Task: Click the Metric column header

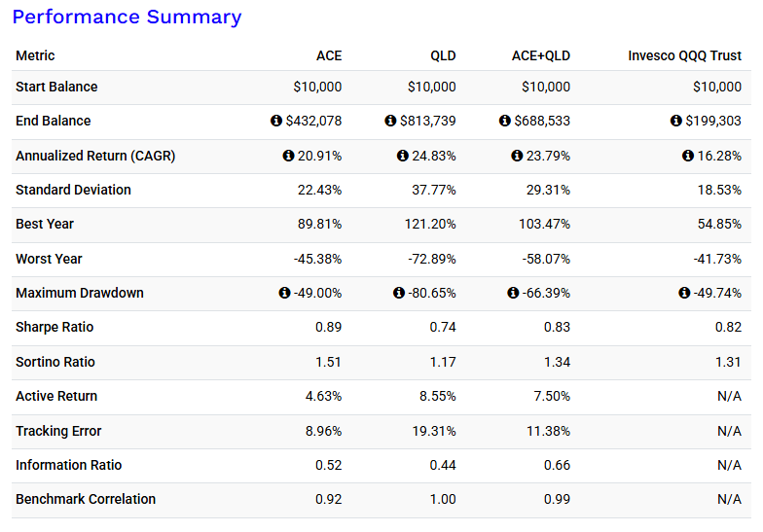Action: [x=35, y=55]
